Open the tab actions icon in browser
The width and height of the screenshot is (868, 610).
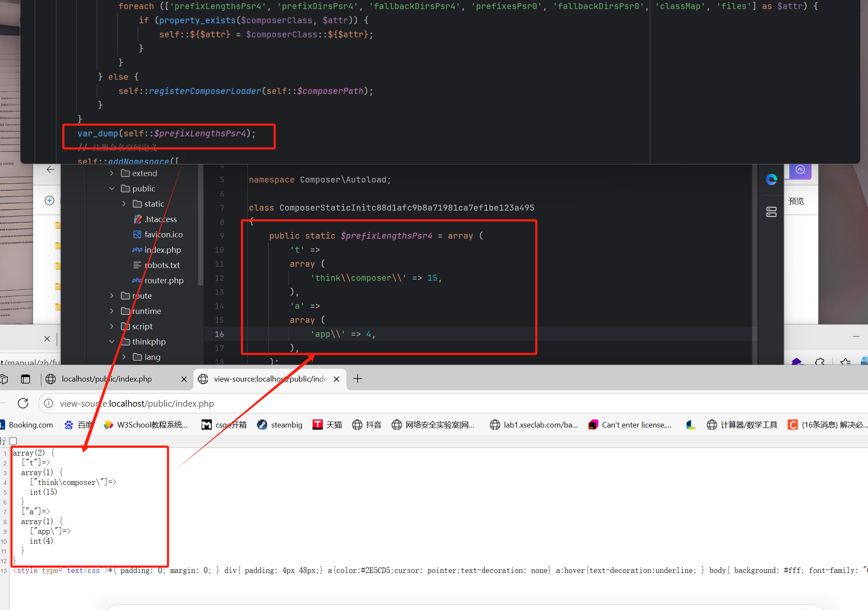[26, 379]
